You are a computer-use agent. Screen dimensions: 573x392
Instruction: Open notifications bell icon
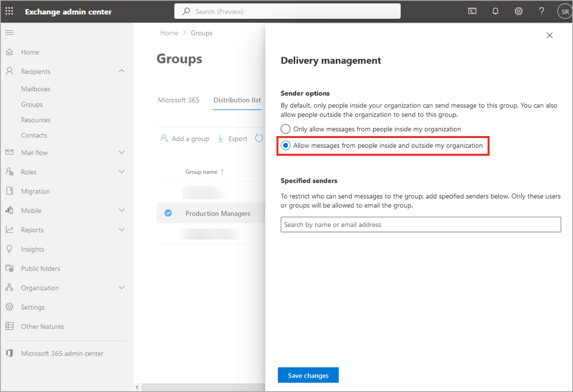coord(496,11)
